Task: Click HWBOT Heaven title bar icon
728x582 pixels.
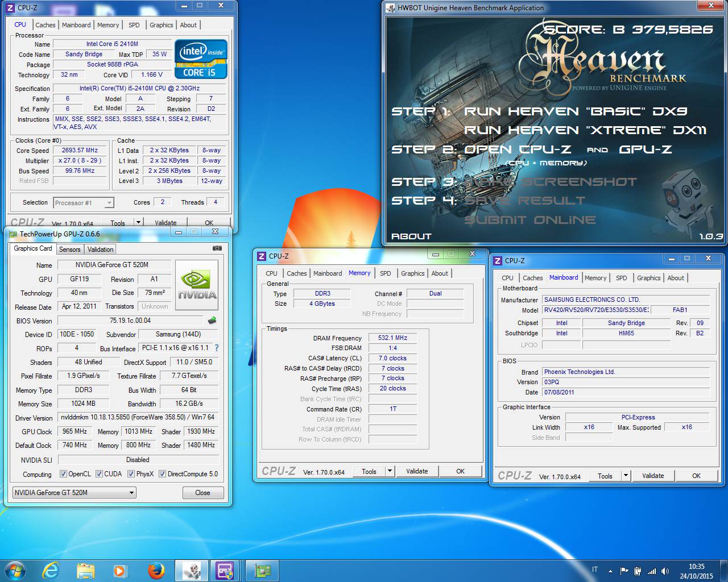Action: [x=391, y=7]
